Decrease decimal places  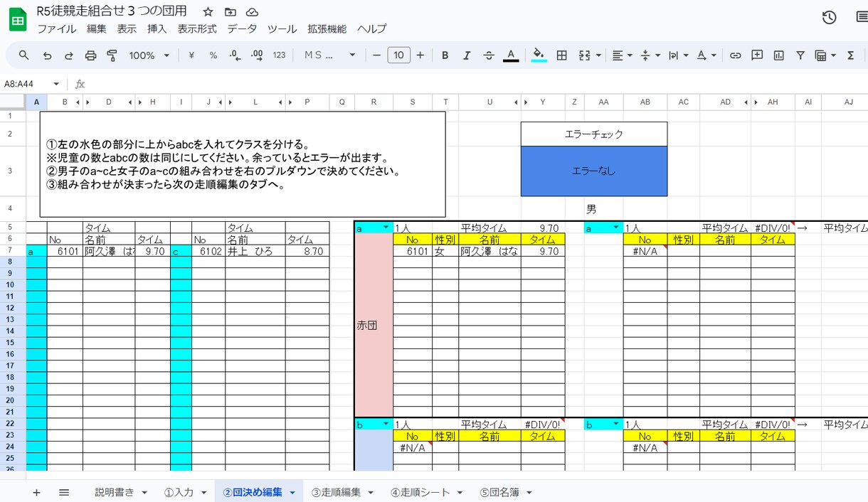pos(235,55)
